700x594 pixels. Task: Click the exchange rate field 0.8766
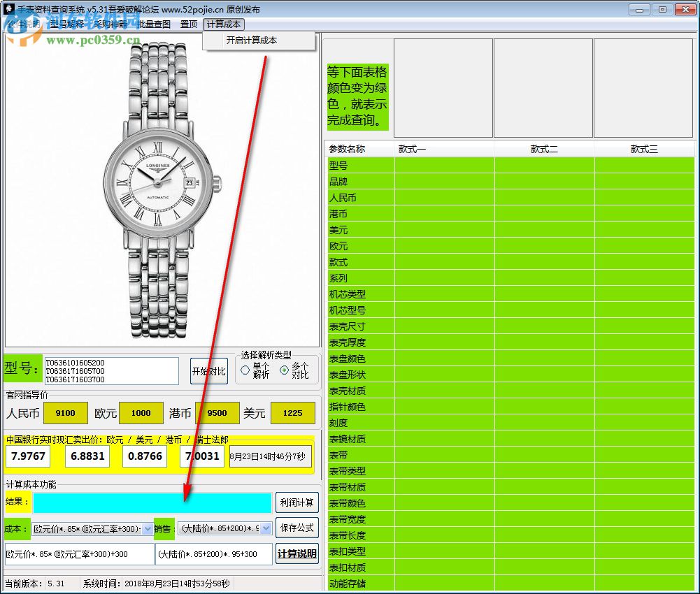tap(145, 456)
